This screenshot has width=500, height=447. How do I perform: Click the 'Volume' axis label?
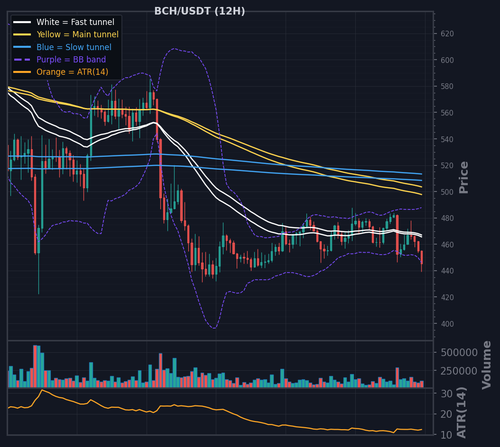pyautogui.click(x=487, y=365)
